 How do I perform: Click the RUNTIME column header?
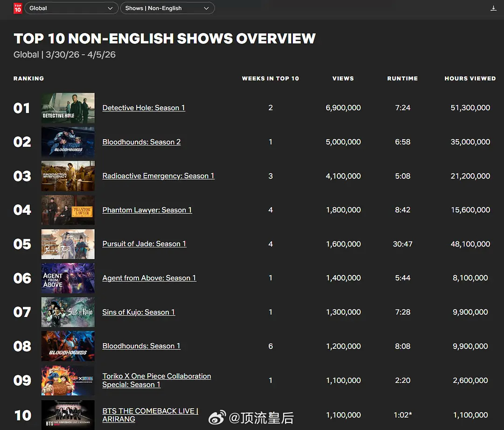[402, 78]
